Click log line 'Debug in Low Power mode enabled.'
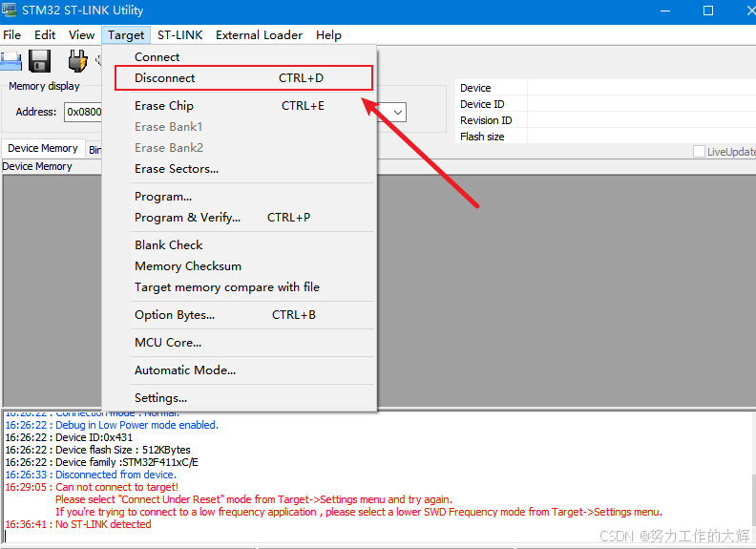This screenshot has width=756, height=549. 112,425
